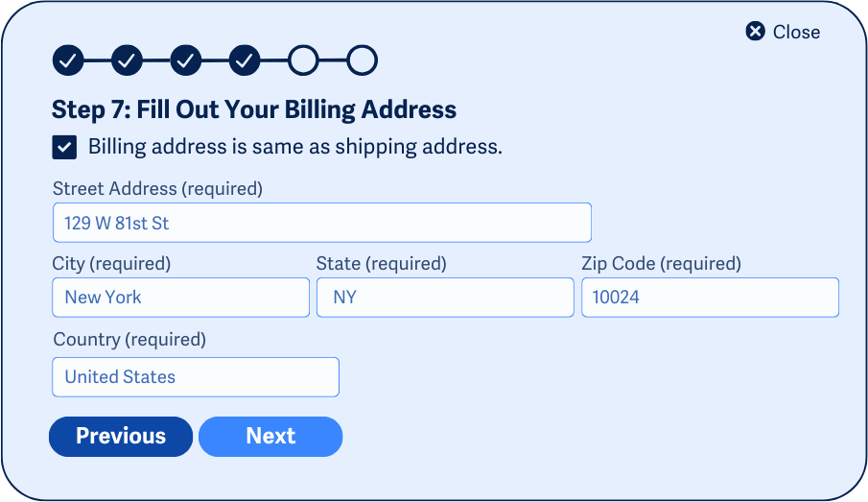Image resolution: width=868 pixels, height=502 pixels.
Task: Click the first completed step circle
Action: coord(68,60)
